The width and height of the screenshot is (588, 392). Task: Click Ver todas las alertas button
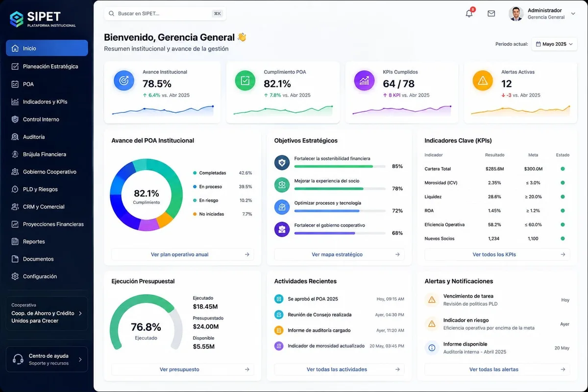pyautogui.click(x=497, y=369)
